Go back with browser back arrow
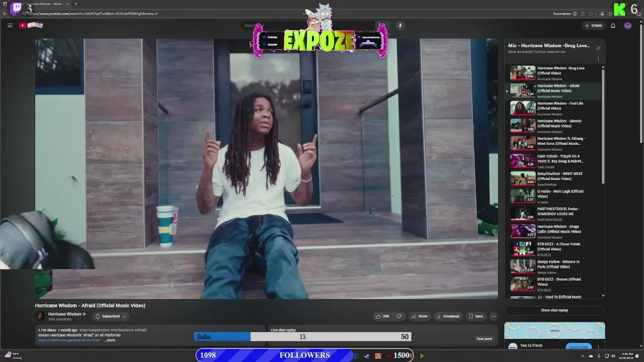This screenshot has height=362, width=644. [x=5, y=14]
